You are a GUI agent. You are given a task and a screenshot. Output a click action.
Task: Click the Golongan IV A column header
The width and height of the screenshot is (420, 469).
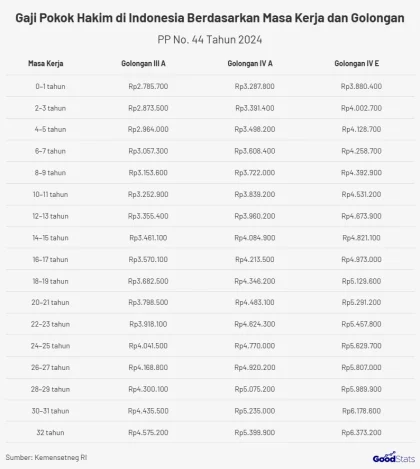250,63
